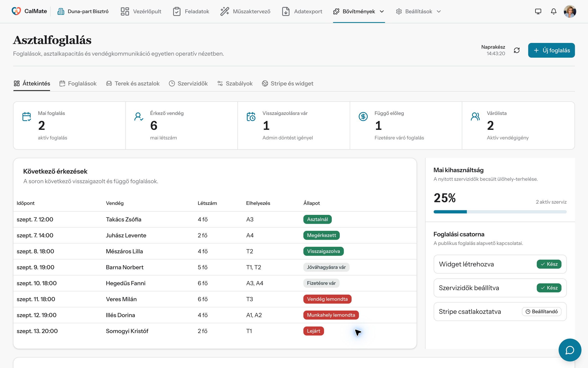This screenshot has height=368, width=588.
Task: Select guest name Hegedűs Fanni
Action: point(125,283)
